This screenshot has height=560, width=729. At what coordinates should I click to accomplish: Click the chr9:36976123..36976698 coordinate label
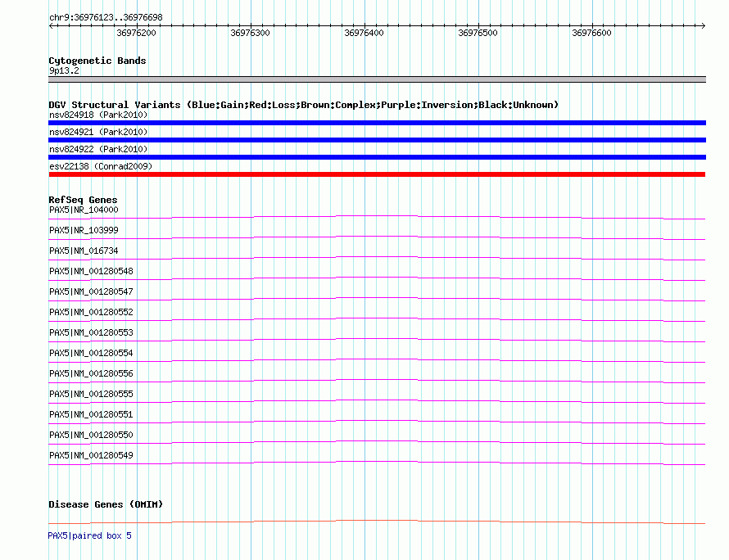click(x=106, y=18)
